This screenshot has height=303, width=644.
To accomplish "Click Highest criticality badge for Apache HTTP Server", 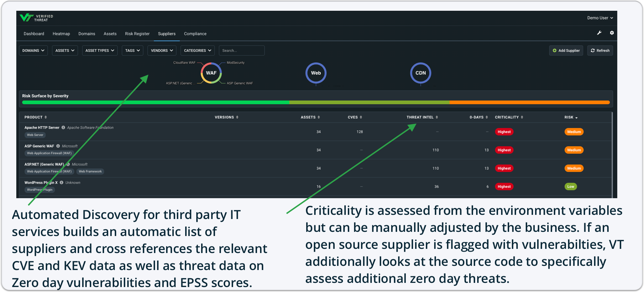I will pyautogui.click(x=504, y=132).
